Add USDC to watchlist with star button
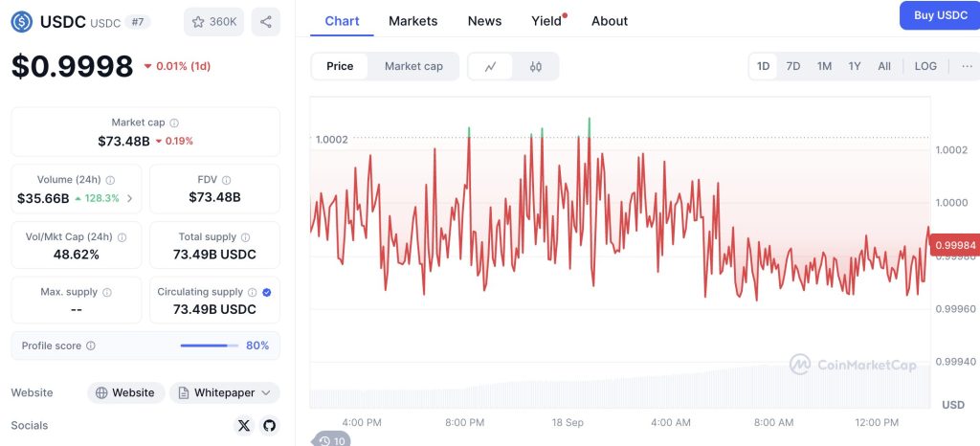The height and width of the screenshot is (446, 980). [213, 21]
